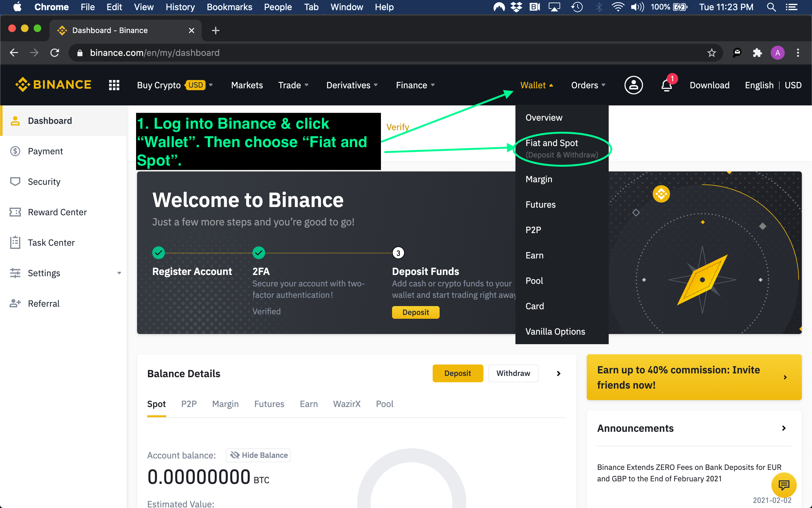Screen dimensions: 812x508
Task: Click the site lock icon in address bar
Action: coord(80,53)
